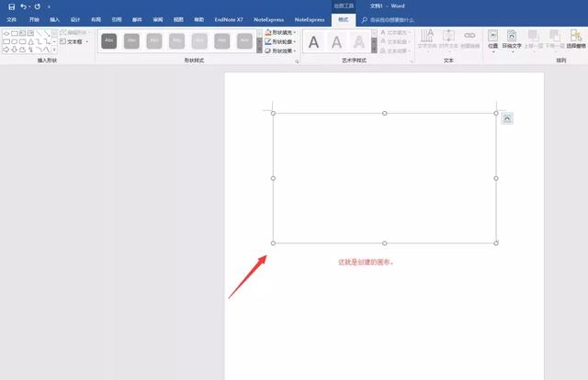Switch to the 引用 (References) tab

(117, 19)
